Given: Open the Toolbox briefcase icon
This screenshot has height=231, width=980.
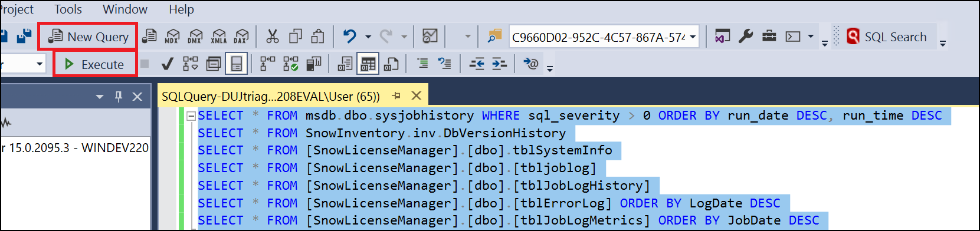Looking at the screenshot, I should tap(769, 37).
